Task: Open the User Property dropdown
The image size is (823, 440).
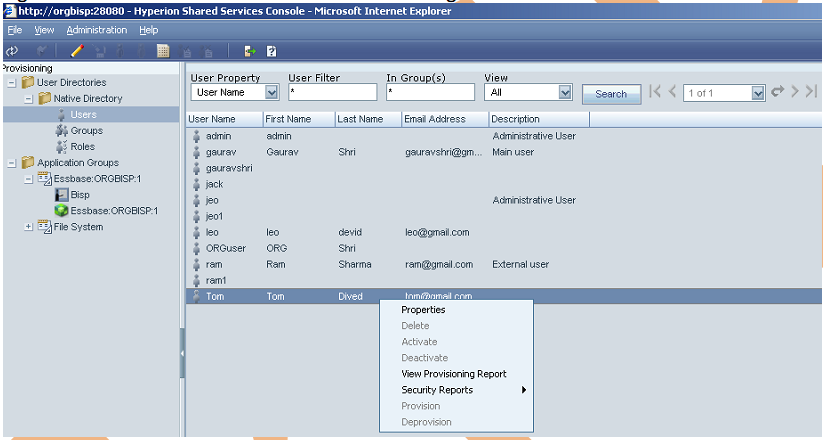Action: pos(271,92)
